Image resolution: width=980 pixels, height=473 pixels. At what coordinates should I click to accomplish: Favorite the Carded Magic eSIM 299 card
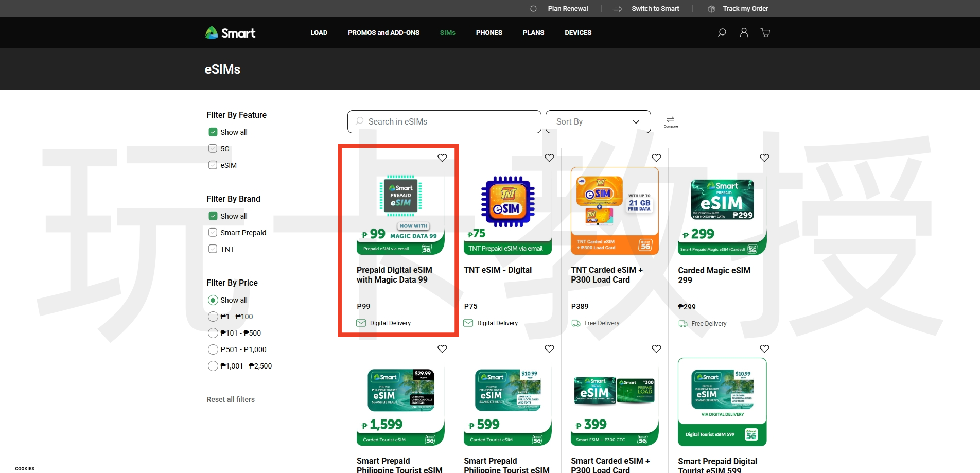click(764, 158)
